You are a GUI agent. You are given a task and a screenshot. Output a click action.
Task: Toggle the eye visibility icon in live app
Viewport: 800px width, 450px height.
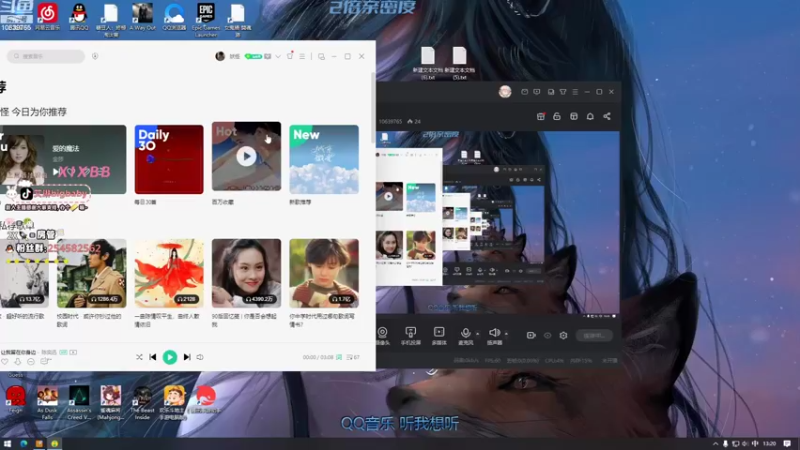(547, 335)
